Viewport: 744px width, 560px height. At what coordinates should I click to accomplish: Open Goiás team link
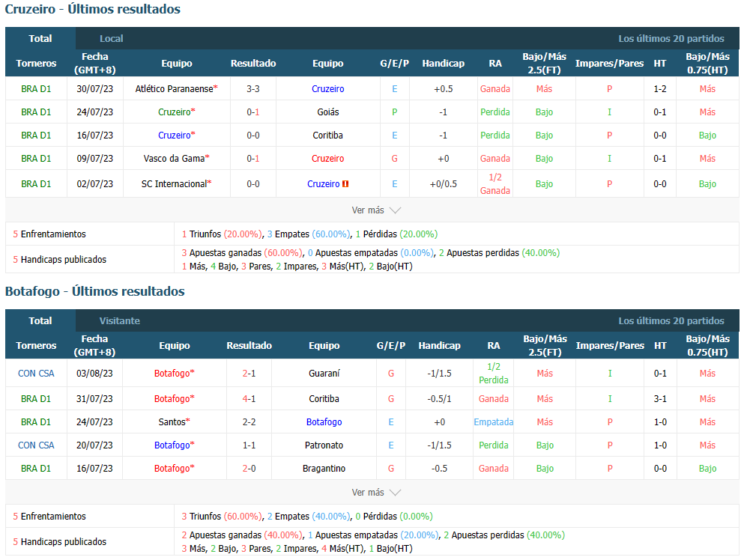point(328,112)
